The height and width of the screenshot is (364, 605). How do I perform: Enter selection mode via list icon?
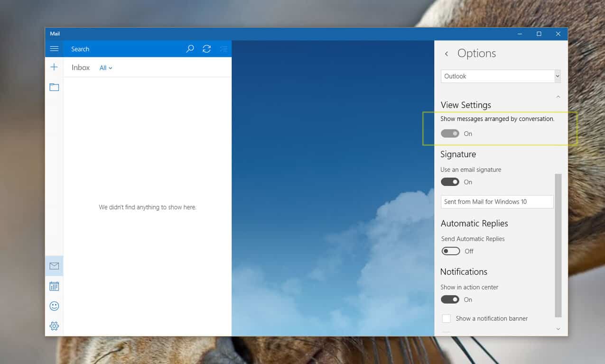pyautogui.click(x=223, y=49)
